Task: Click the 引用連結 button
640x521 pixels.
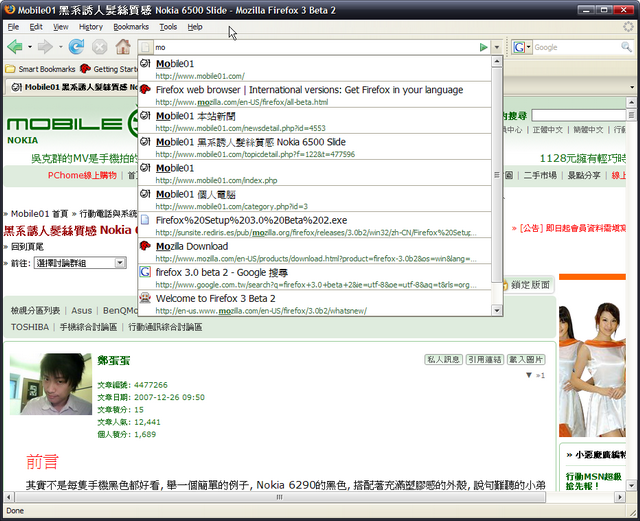Action: pos(484,359)
